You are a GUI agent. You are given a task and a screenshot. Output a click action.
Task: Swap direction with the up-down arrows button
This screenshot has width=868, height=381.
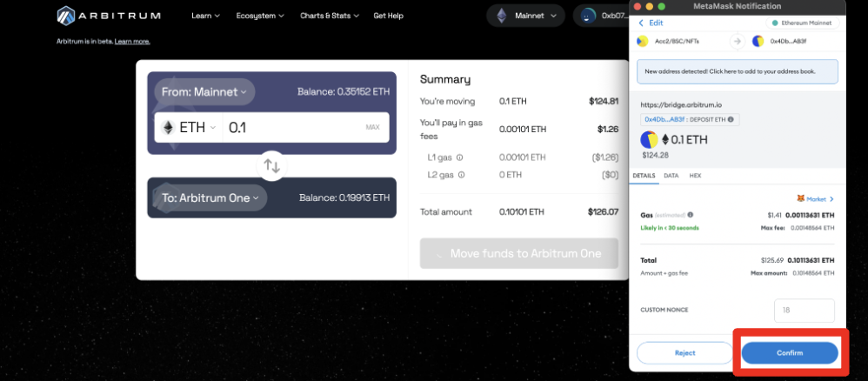(x=272, y=165)
